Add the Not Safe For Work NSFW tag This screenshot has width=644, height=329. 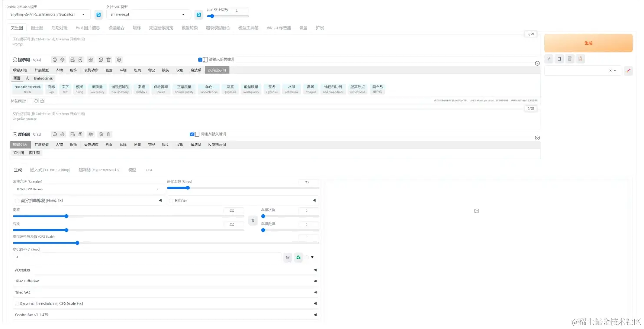tap(27, 89)
